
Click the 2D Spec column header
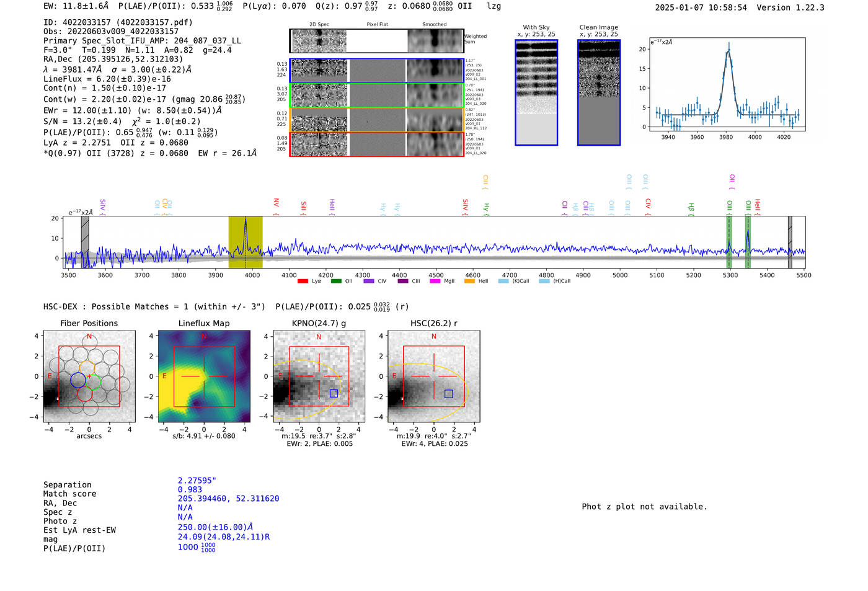[319, 25]
